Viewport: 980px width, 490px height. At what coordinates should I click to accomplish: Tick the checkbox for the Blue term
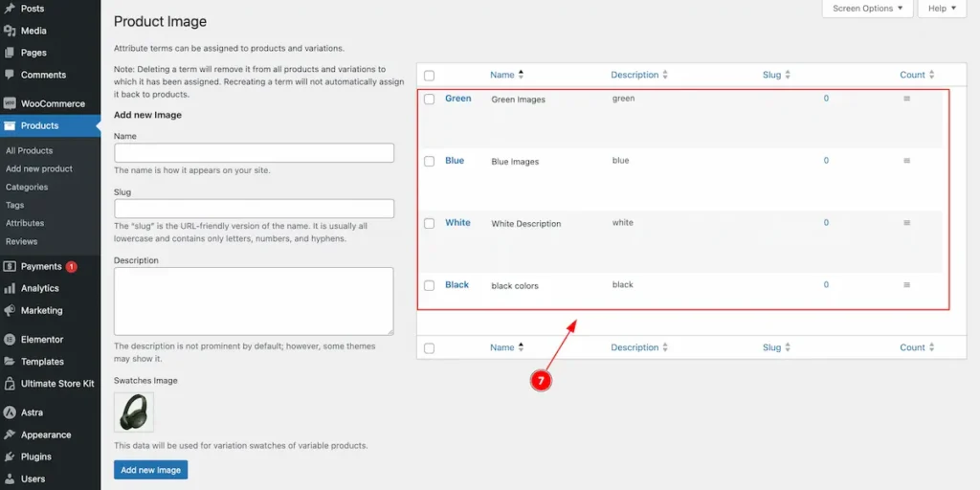click(x=430, y=161)
